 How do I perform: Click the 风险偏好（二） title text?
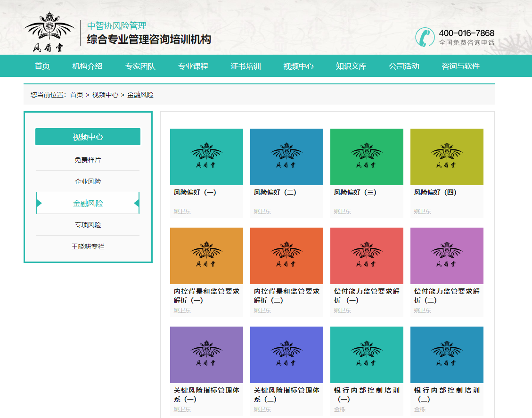tap(275, 192)
